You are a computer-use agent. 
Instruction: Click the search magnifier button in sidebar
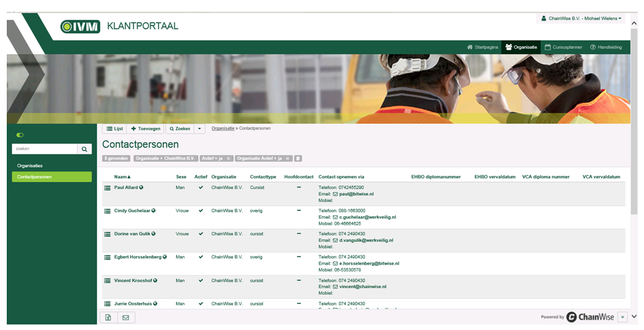pyautogui.click(x=84, y=149)
